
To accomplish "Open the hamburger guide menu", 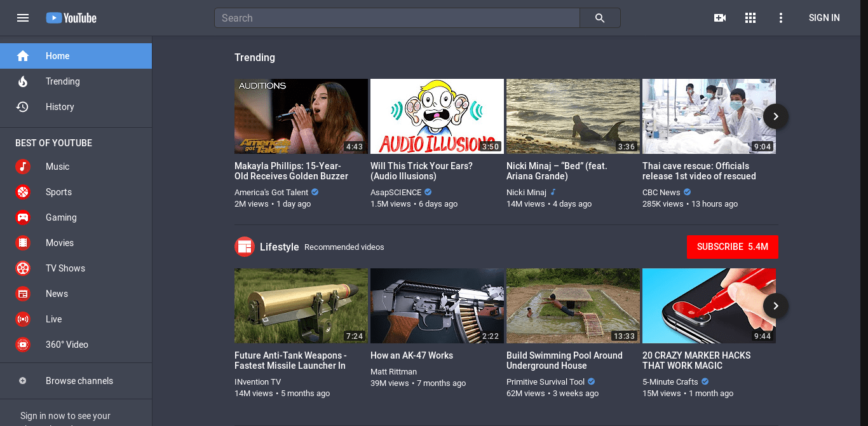I will click(23, 18).
